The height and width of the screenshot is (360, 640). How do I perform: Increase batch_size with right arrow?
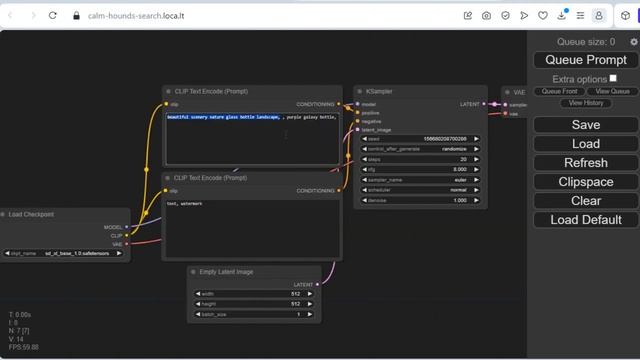[310, 314]
